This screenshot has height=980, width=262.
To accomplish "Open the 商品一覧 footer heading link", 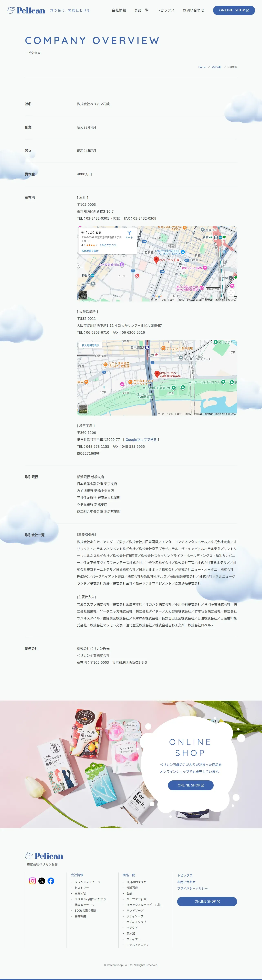I will 129,875.
